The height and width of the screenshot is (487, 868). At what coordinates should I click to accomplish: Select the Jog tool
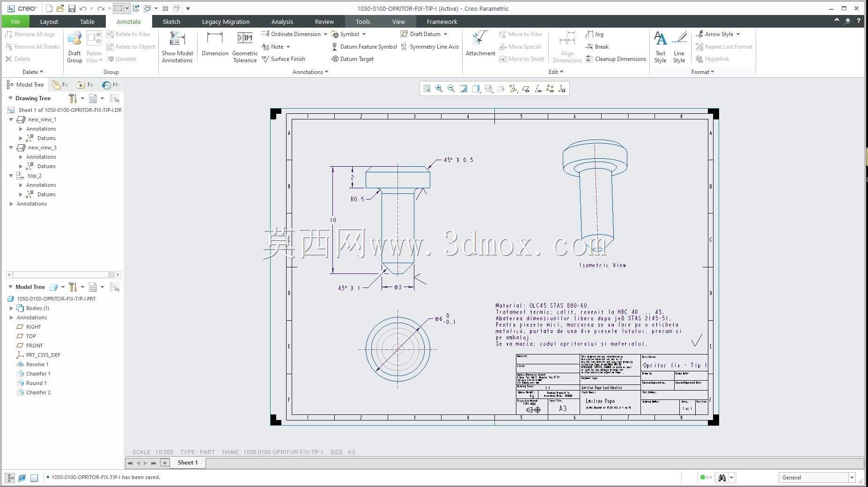(595, 34)
